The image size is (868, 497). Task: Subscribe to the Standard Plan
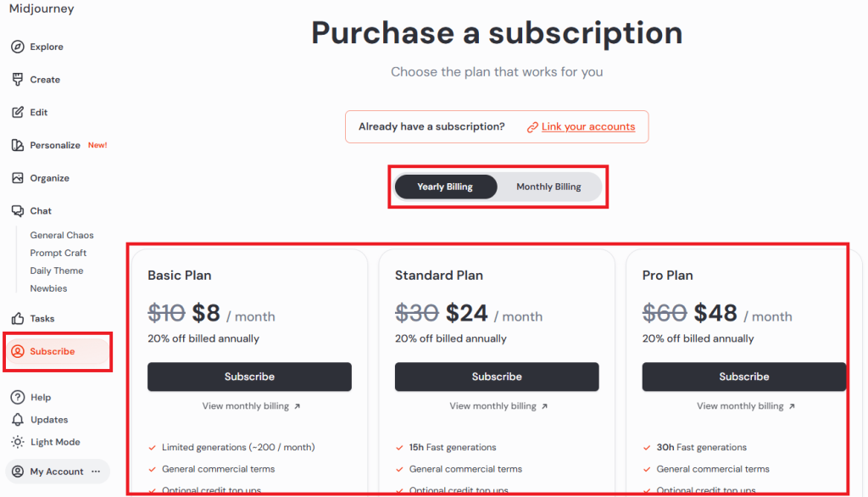coord(497,377)
